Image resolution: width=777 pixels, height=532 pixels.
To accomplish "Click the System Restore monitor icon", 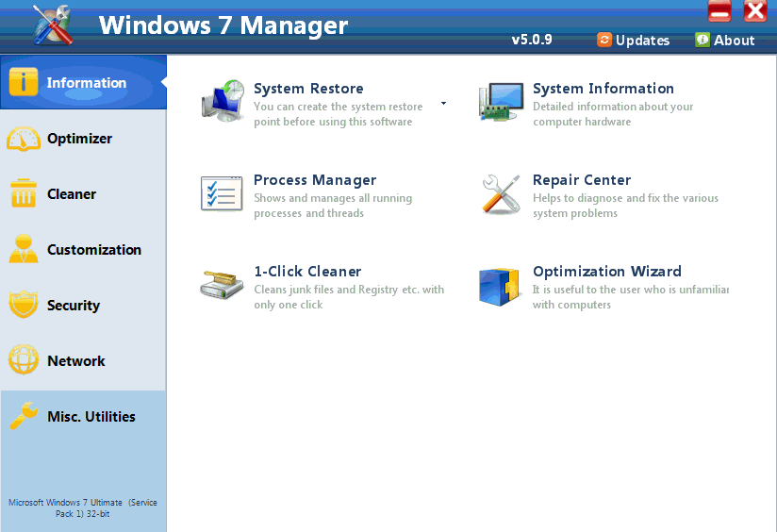I will click(x=223, y=101).
